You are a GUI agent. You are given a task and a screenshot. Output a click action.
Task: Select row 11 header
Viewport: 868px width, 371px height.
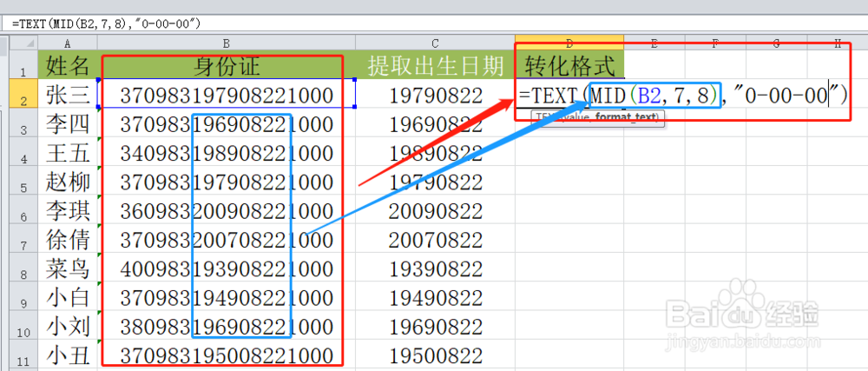pos(23,354)
